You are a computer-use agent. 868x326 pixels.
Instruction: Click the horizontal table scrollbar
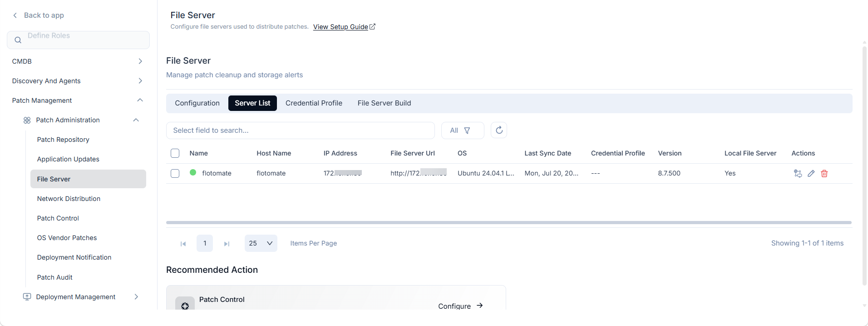point(509,223)
